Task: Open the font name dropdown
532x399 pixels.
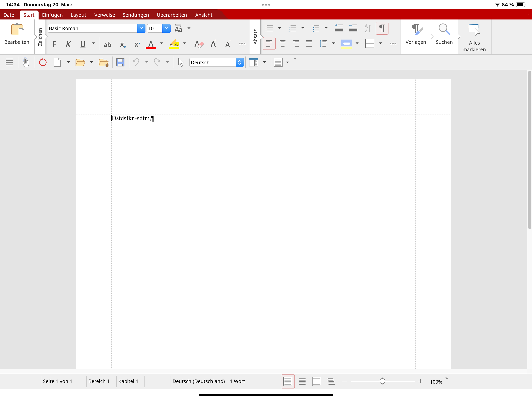Action: tap(141, 28)
